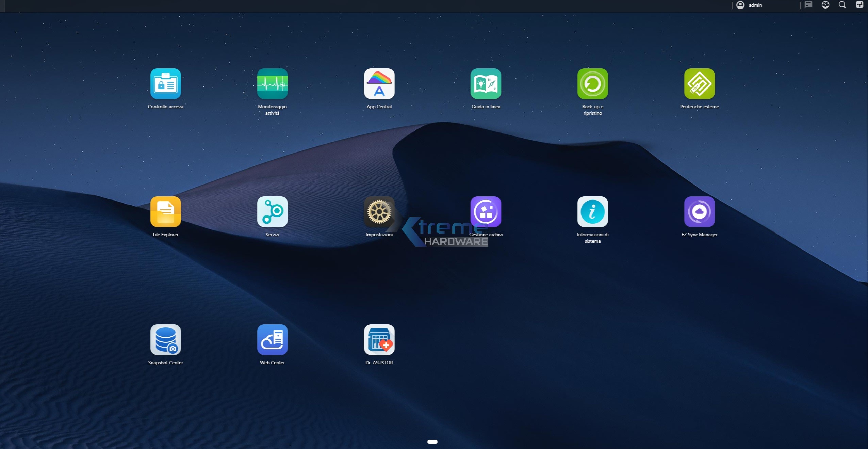Open Informazioni di sistema
The image size is (868, 449).
pos(592,212)
